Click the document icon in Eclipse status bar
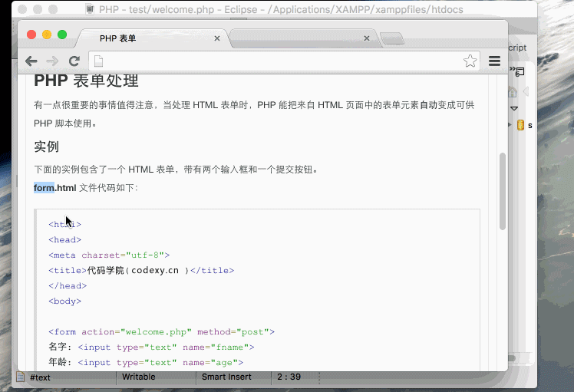This screenshot has width=574, height=392. tap(21, 377)
